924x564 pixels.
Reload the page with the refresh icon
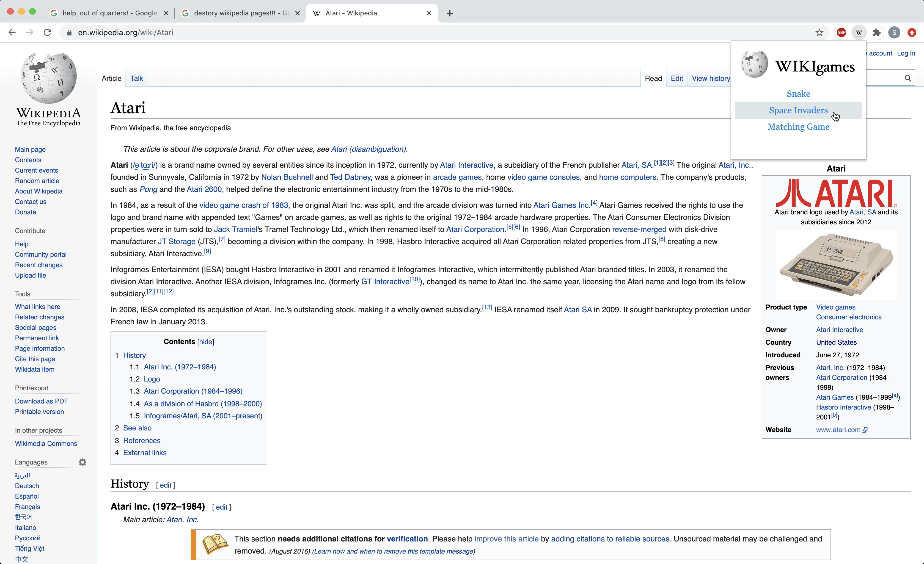pos(47,33)
